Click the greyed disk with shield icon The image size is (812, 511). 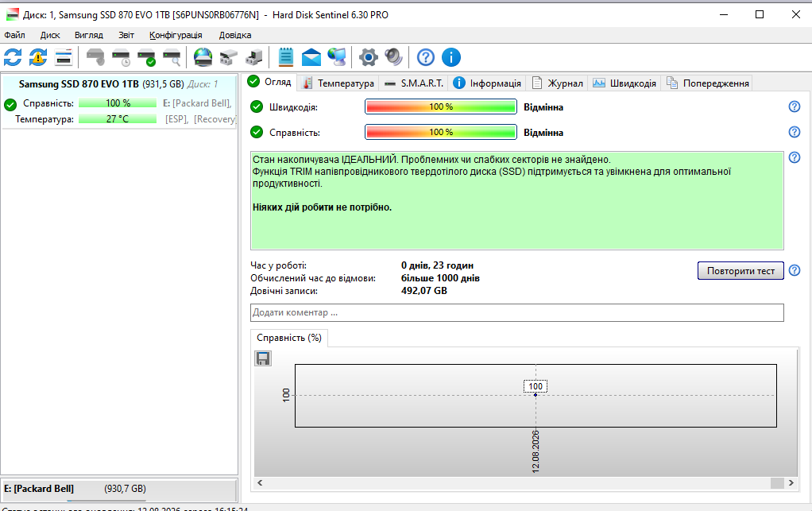[x=95, y=57]
